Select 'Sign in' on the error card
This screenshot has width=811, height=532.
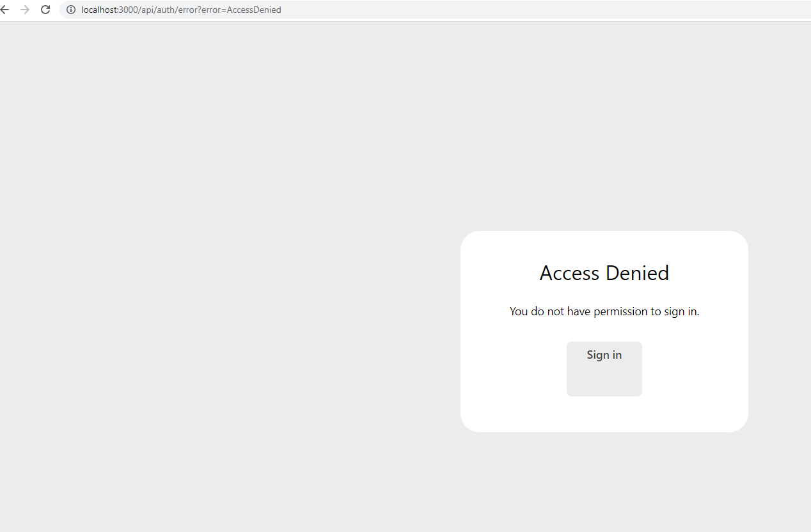604,355
